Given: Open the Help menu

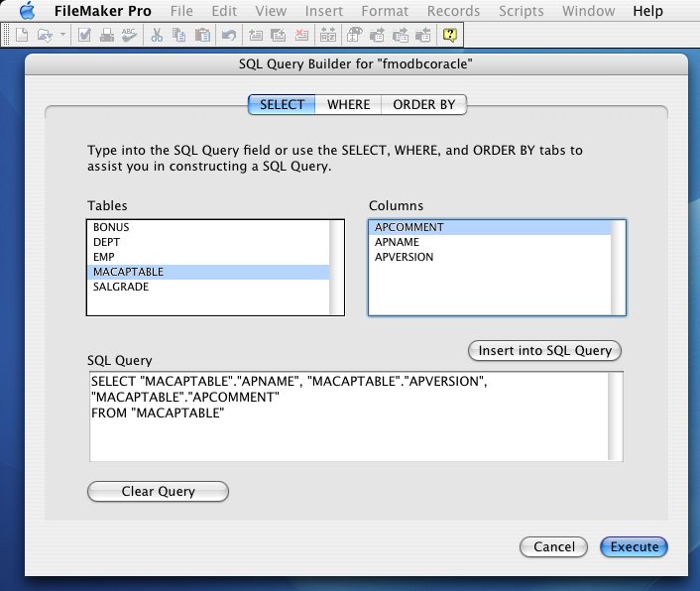Looking at the screenshot, I should coord(647,11).
